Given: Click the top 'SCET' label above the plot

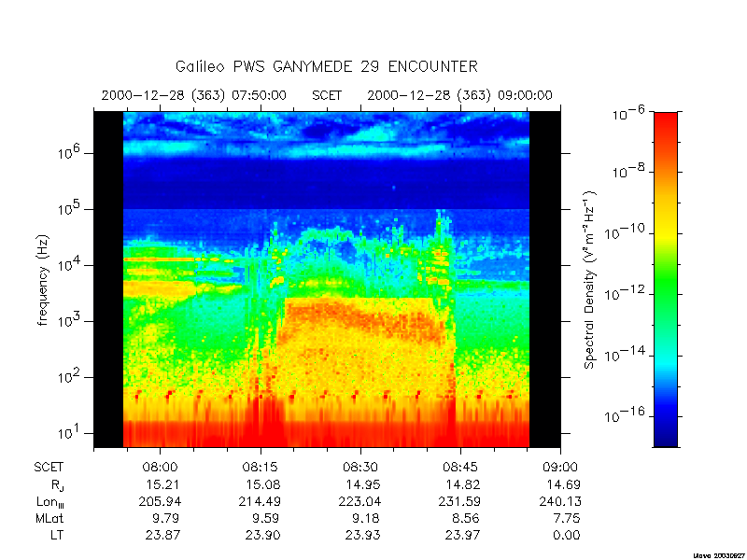Looking at the screenshot, I should 327,96.
